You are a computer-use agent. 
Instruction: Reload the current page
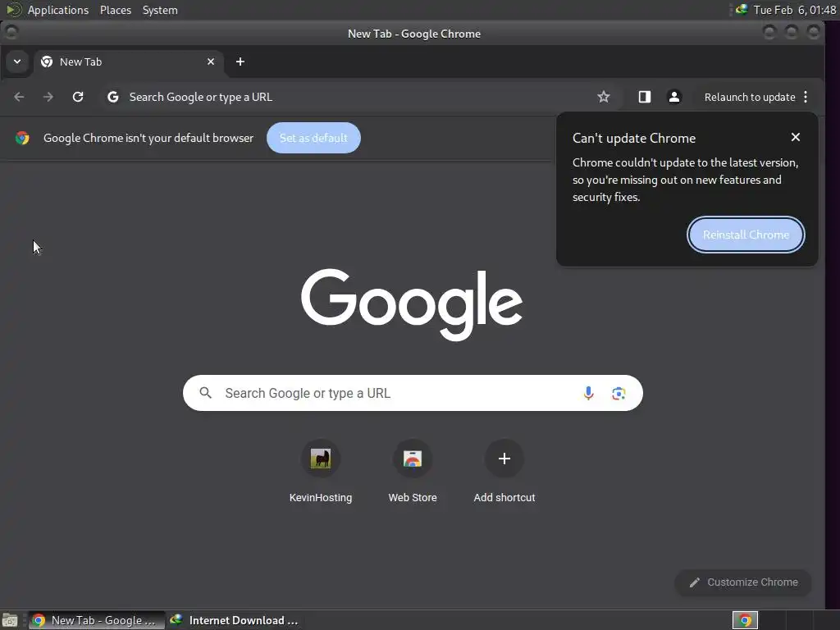tap(78, 97)
